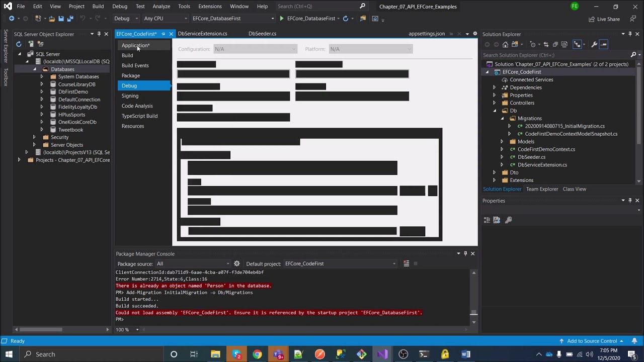Open the 100 % zoom dropdown in console
Screen dimensions: 644x362
click(127, 329)
